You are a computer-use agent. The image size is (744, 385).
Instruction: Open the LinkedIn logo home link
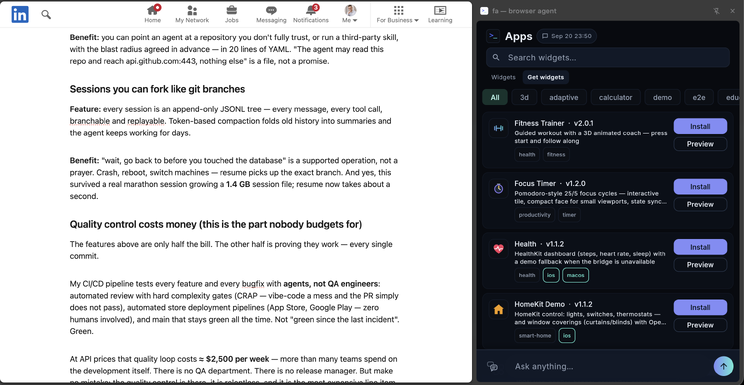tap(20, 14)
